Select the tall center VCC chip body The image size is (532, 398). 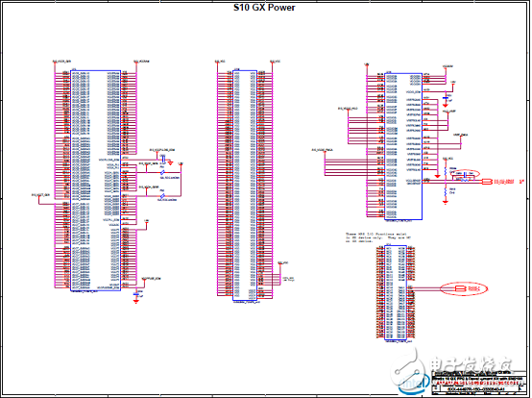245,186
